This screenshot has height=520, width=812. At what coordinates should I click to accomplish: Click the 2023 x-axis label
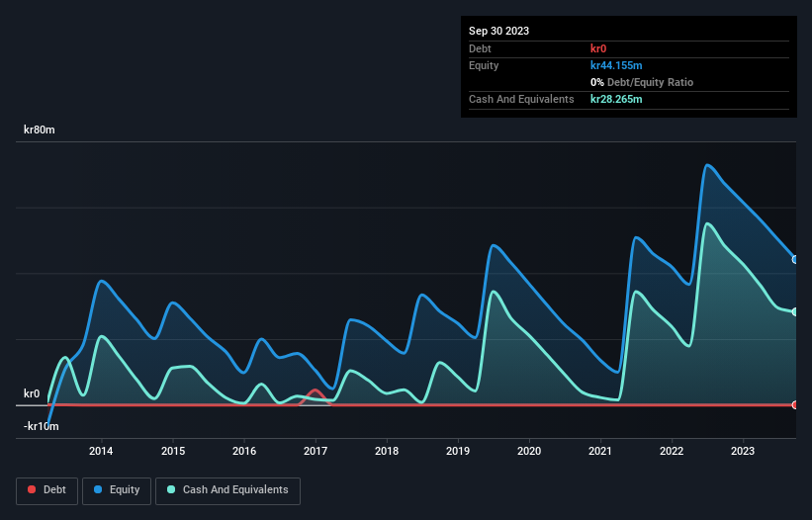click(743, 451)
